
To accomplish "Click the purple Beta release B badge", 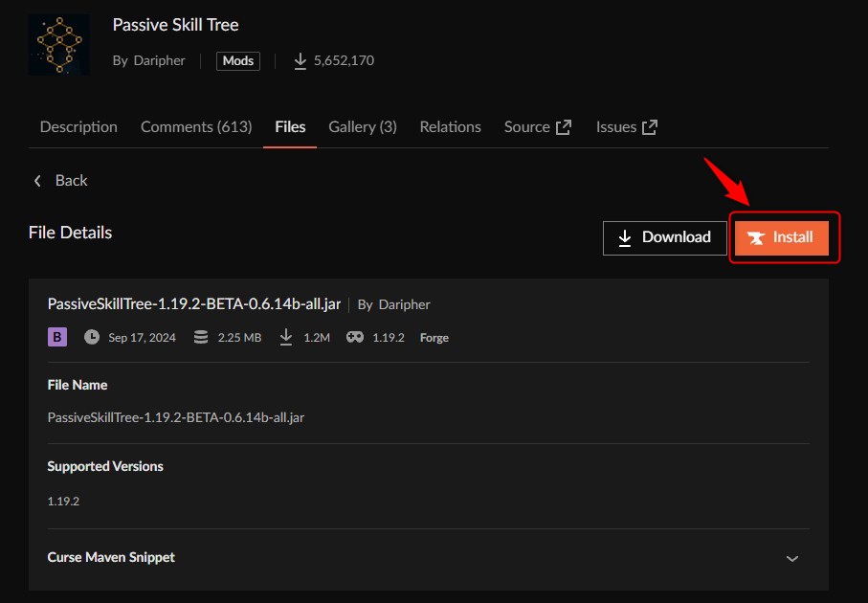I will (57, 337).
